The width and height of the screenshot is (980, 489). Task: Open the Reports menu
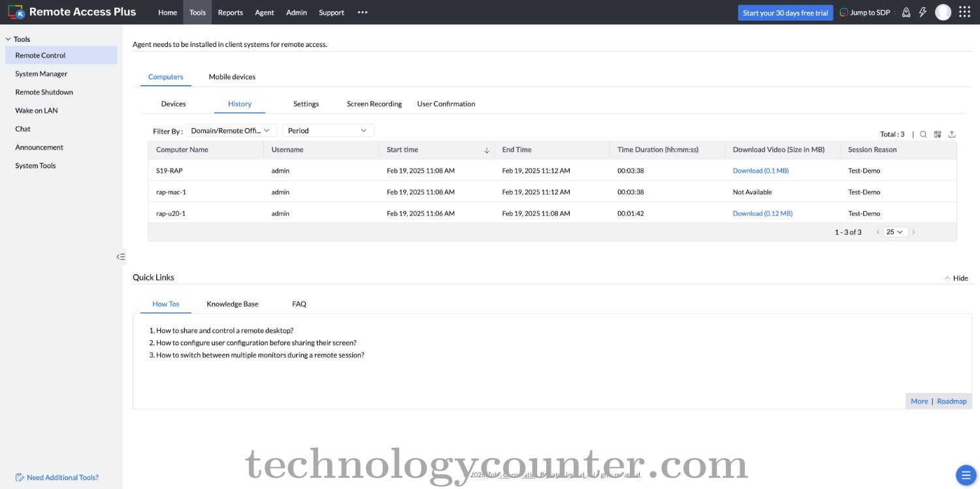[230, 12]
